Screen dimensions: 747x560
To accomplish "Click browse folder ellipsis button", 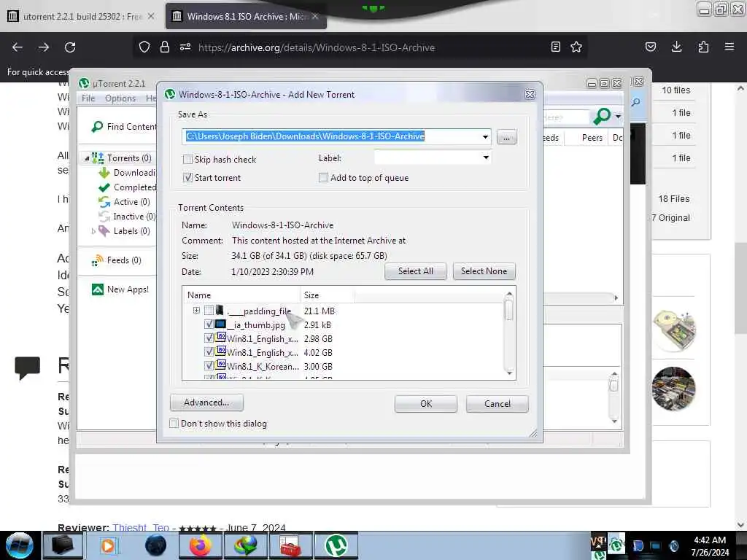I will pos(506,137).
